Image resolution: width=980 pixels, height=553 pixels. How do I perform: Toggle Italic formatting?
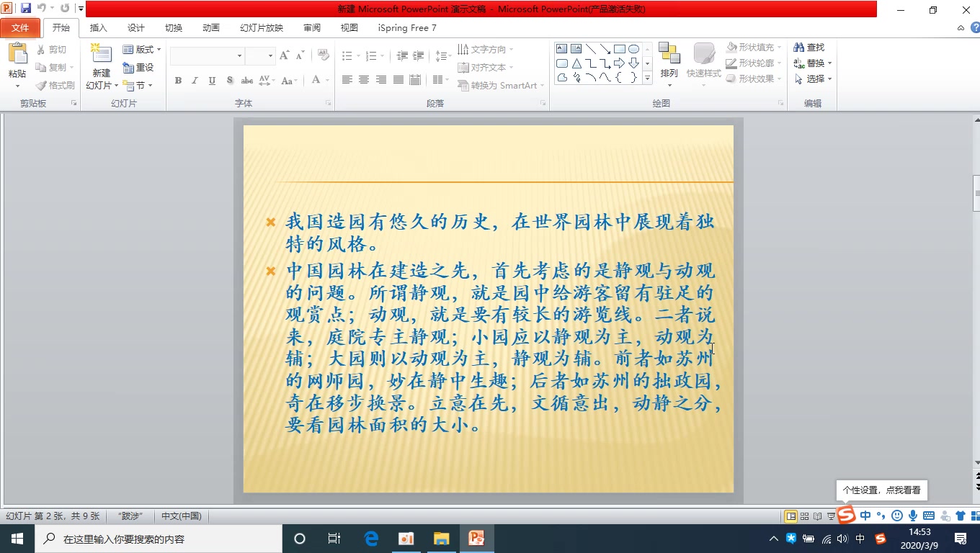pyautogui.click(x=195, y=81)
